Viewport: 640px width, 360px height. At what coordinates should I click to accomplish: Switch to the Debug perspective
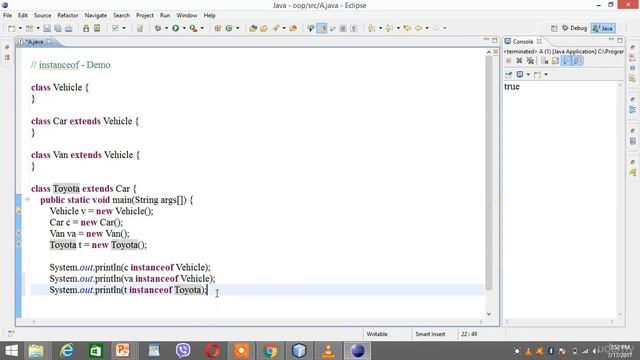point(574,28)
